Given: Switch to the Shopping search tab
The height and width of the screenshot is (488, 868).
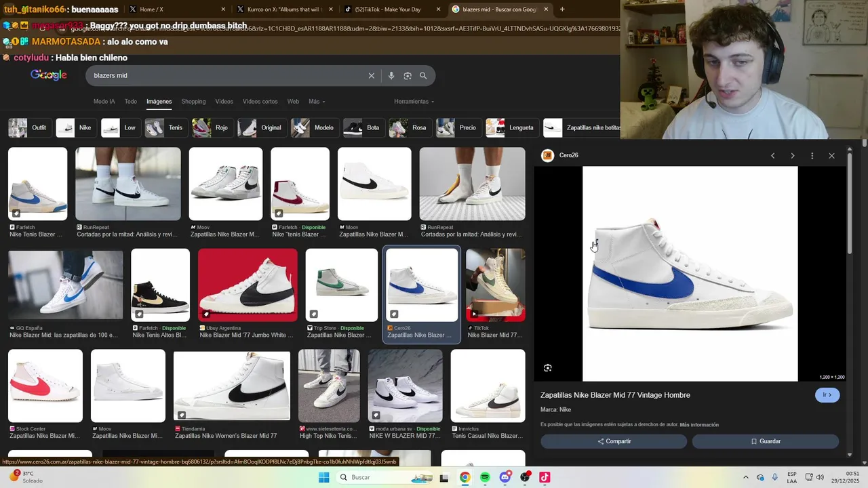Looking at the screenshot, I should click(193, 102).
